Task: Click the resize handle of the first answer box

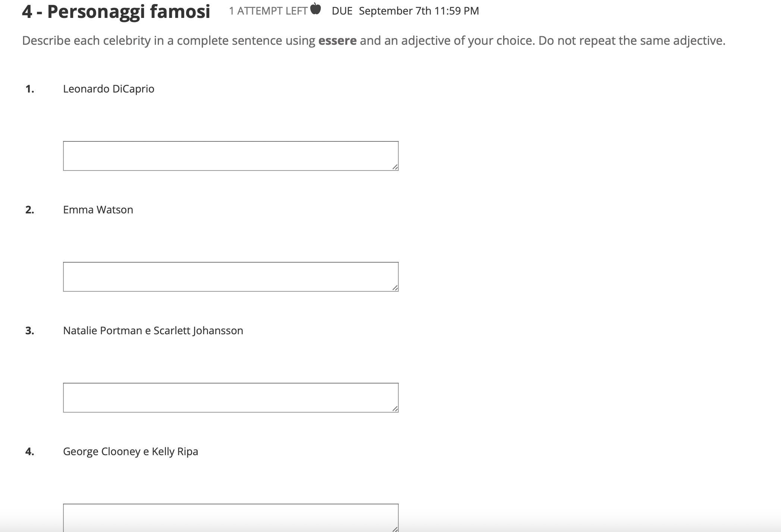Action: 395,168
